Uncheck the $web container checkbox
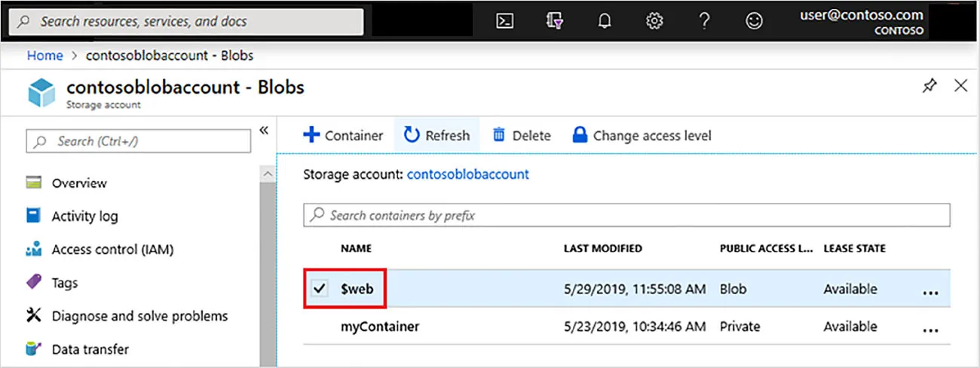980x368 pixels. tap(320, 289)
